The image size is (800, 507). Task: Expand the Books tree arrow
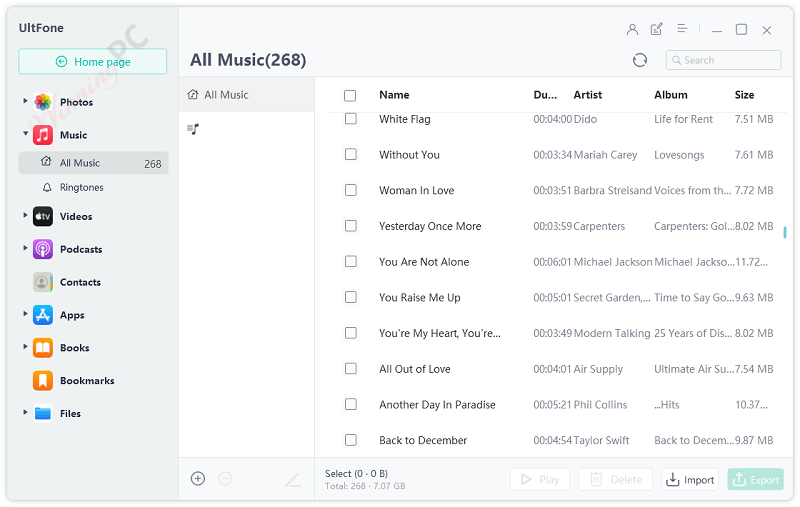pyautogui.click(x=25, y=346)
